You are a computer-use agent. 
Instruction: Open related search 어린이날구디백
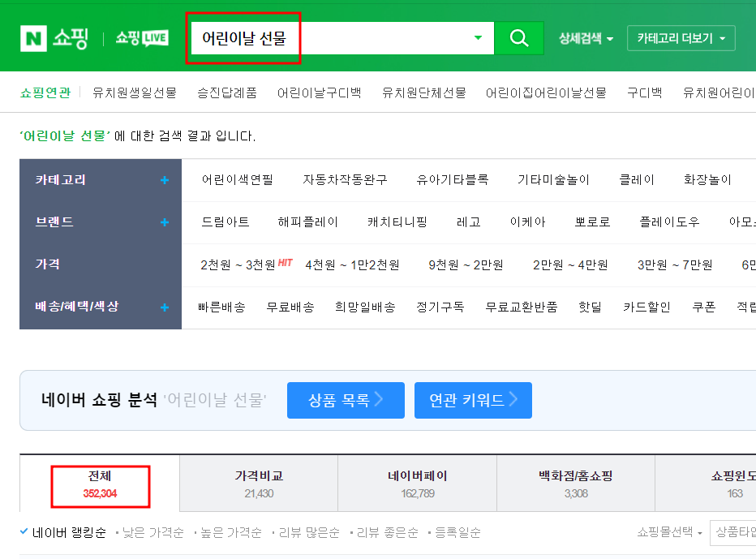[x=319, y=92]
